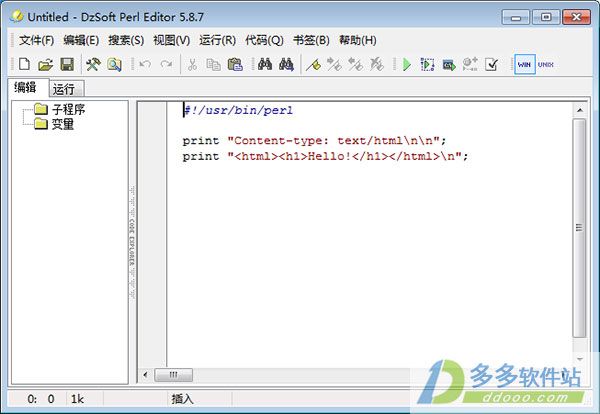Close the DzSoft Perl Editor window
Viewport: 600px width, 414px height.
click(576, 17)
